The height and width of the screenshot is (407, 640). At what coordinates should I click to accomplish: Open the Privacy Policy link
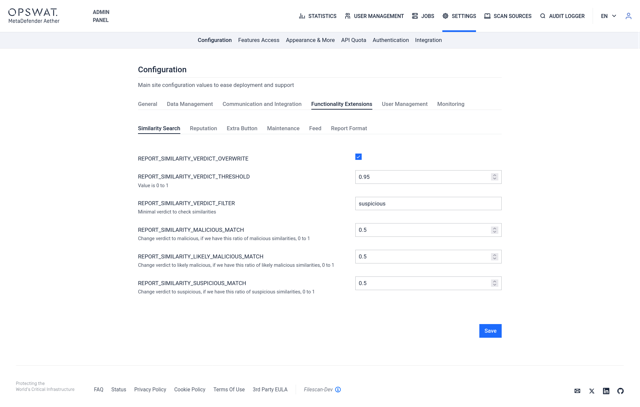(x=150, y=389)
